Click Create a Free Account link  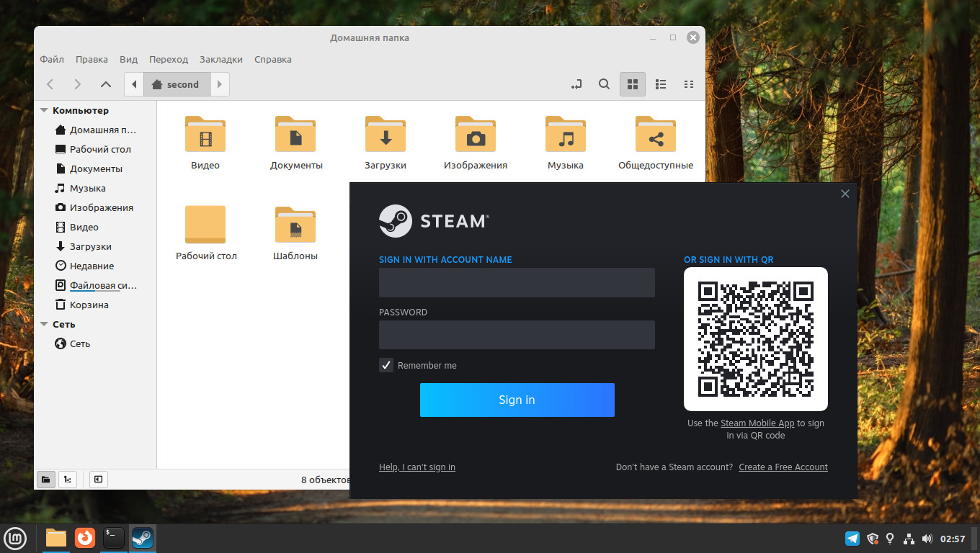coord(783,467)
